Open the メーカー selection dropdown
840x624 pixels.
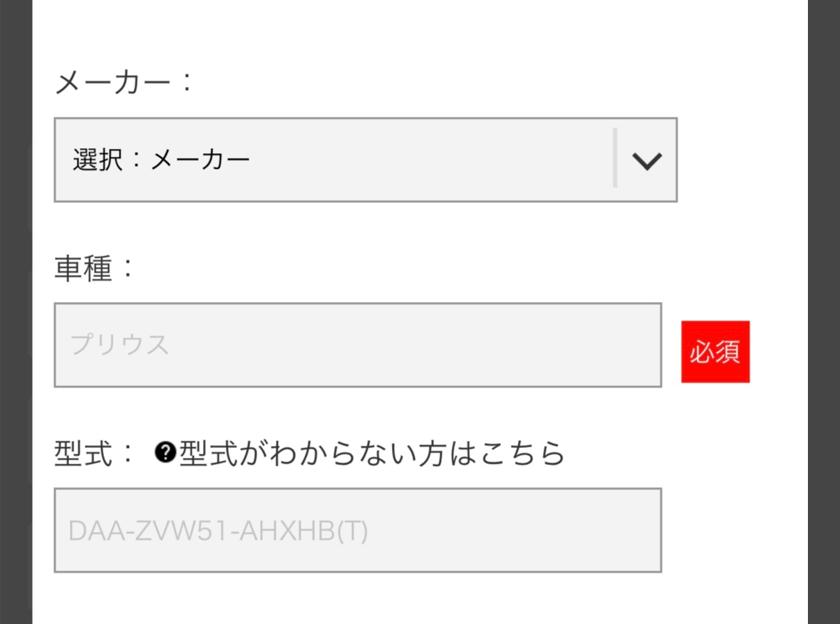(x=365, y=160)
